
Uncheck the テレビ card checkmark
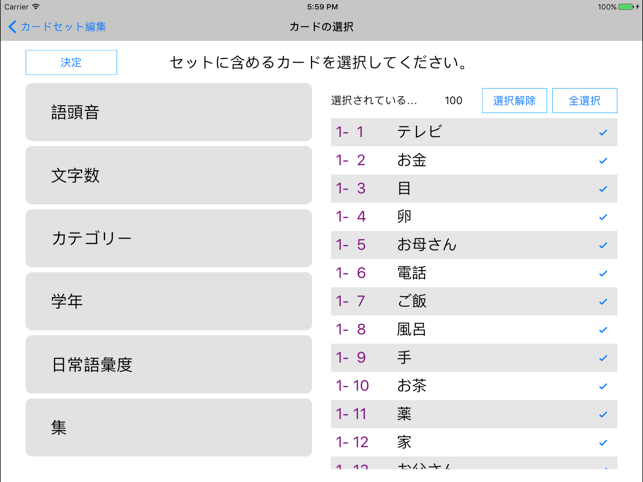coord(603,132)
